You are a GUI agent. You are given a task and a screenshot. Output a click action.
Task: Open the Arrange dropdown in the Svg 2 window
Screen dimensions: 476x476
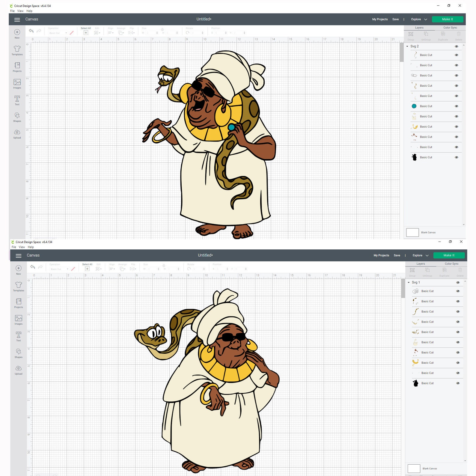tap(121, 33)
